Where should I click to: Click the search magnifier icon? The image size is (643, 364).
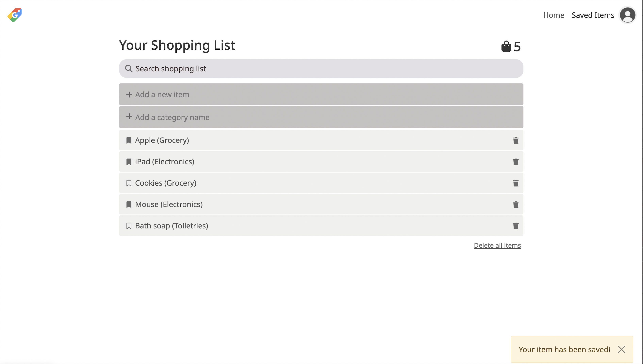[x=128, y=69]
